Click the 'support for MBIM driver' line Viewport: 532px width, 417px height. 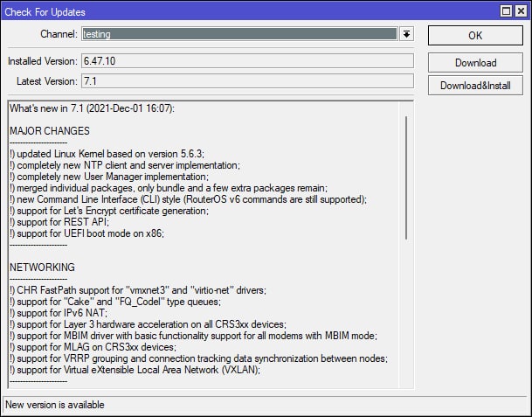(x=193, y=336)
